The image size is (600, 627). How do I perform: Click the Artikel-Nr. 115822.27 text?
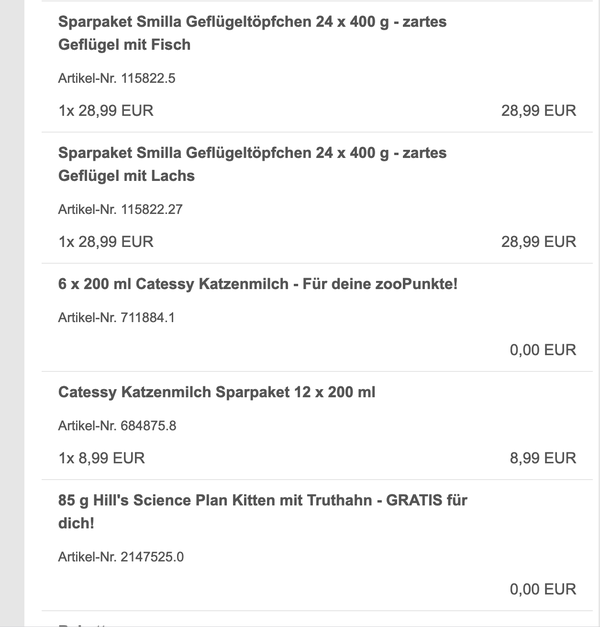tap(120, 210)
